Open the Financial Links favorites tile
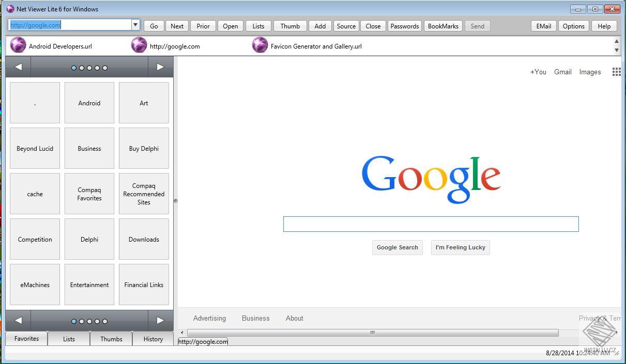This screenshot has width=626, height=364. [144, 284]
